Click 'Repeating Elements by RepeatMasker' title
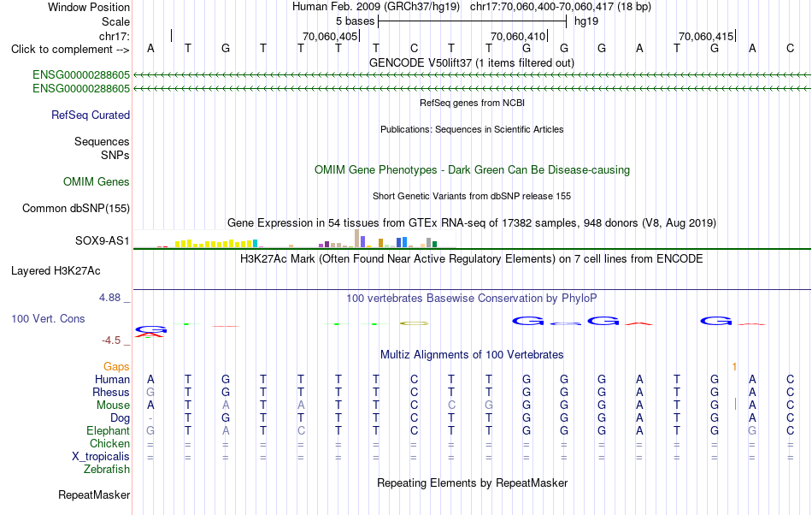The width and height of the screenshot is (812, 515). point(472,482)
